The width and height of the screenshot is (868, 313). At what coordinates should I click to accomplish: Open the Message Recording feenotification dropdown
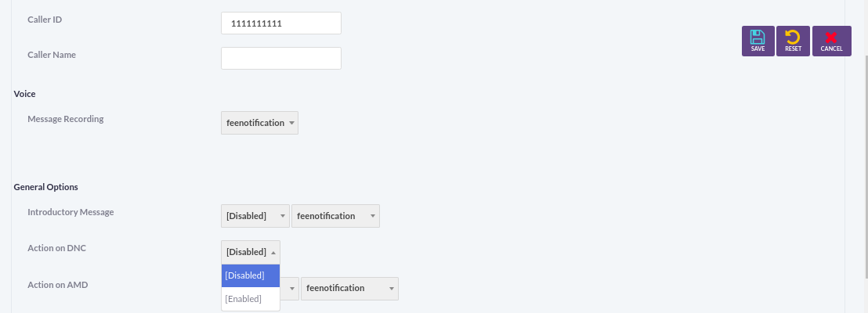(259, 123)
